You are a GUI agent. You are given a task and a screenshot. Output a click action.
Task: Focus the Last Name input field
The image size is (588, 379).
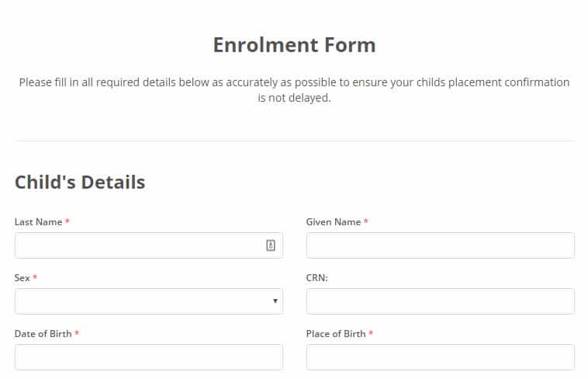[149, 245]
